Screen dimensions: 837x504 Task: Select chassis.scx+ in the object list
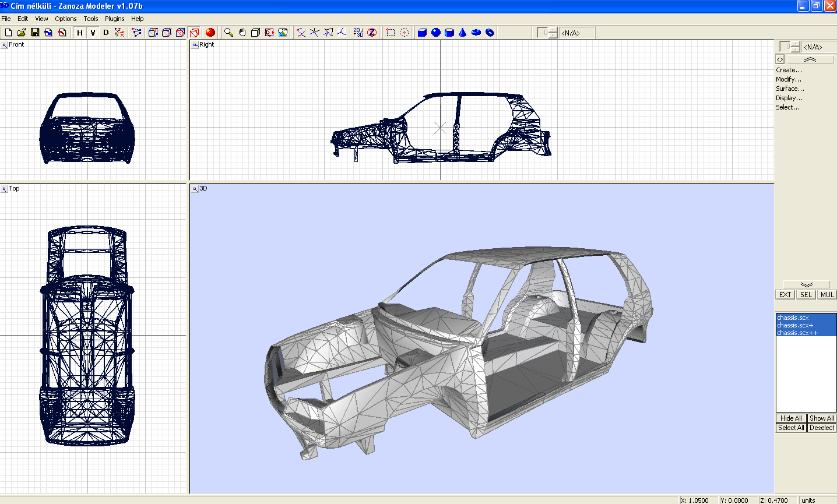pyautogui.click(x=806, y=325)
